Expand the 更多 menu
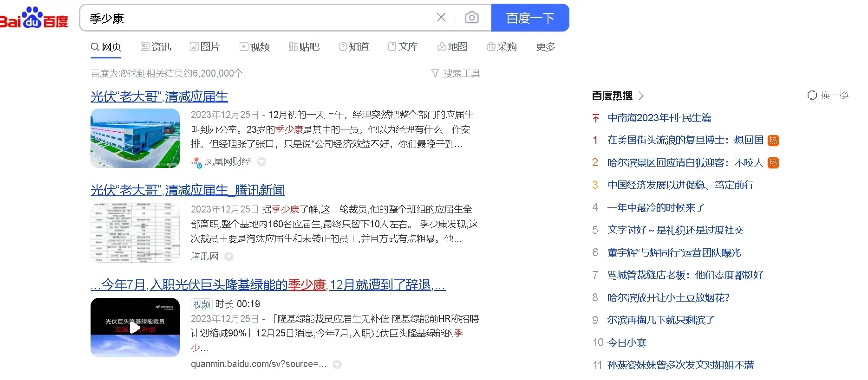 point(546,47)
